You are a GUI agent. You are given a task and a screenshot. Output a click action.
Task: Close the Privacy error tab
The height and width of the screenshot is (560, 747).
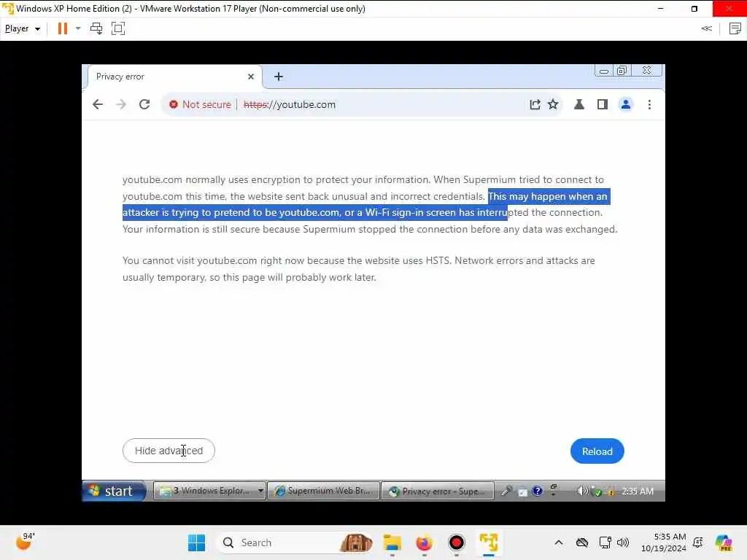click(251, 77)
